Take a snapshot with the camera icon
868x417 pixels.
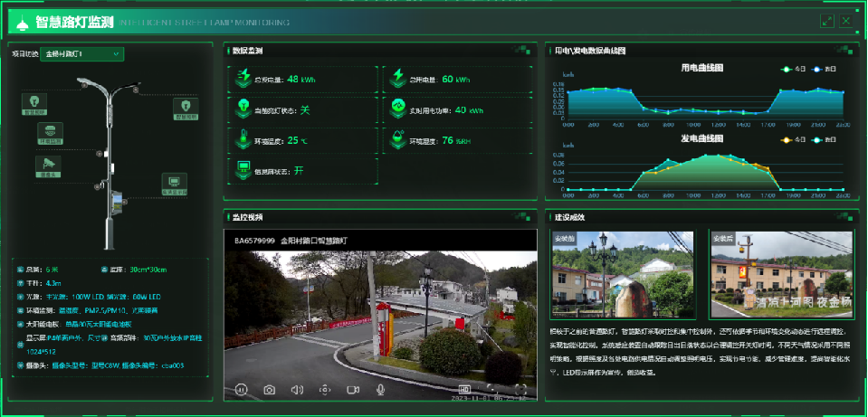[x=269, y=390]
